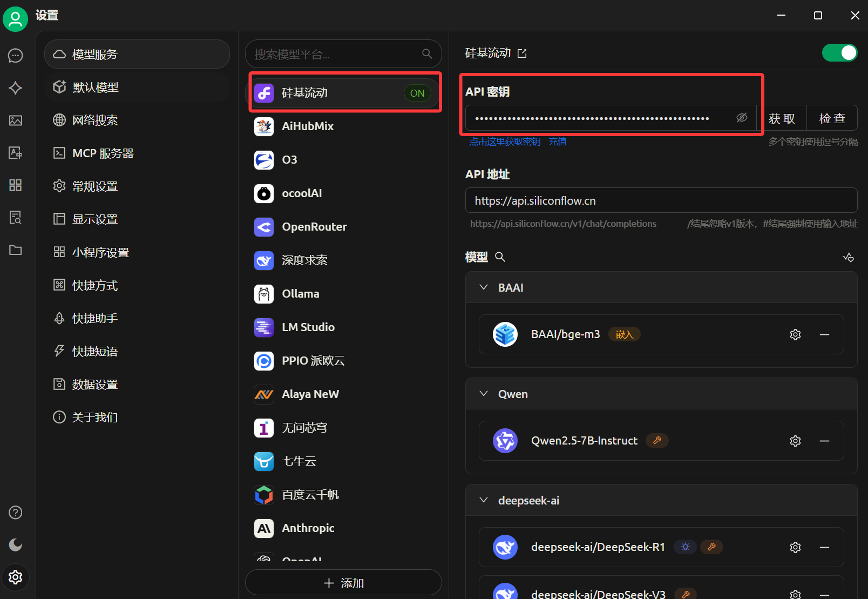Image resolution: width=868 pixels, height=599 pixels.
Task: Open 硅基流动 external link icon
Action: [522, 53]
